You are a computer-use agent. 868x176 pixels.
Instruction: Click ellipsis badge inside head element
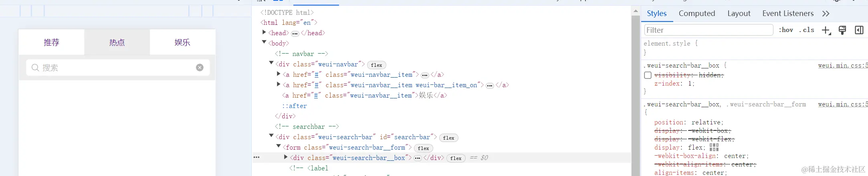tap(295, 34)
